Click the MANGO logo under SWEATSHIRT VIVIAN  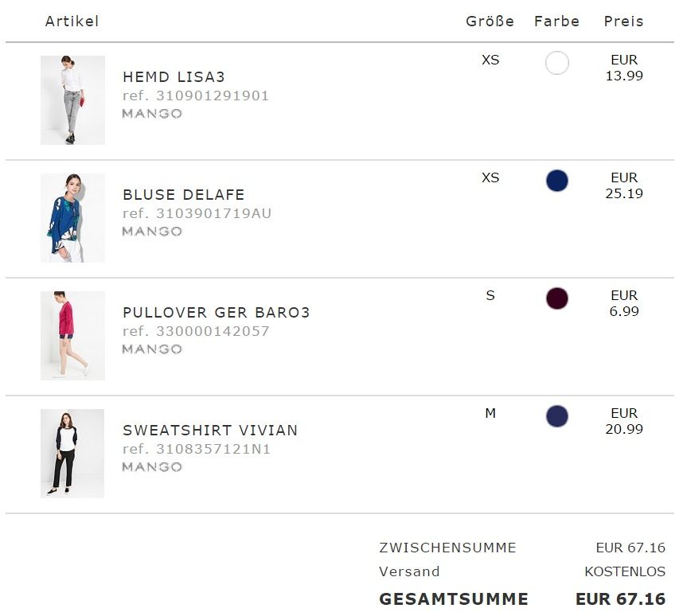tap(152, 467)
